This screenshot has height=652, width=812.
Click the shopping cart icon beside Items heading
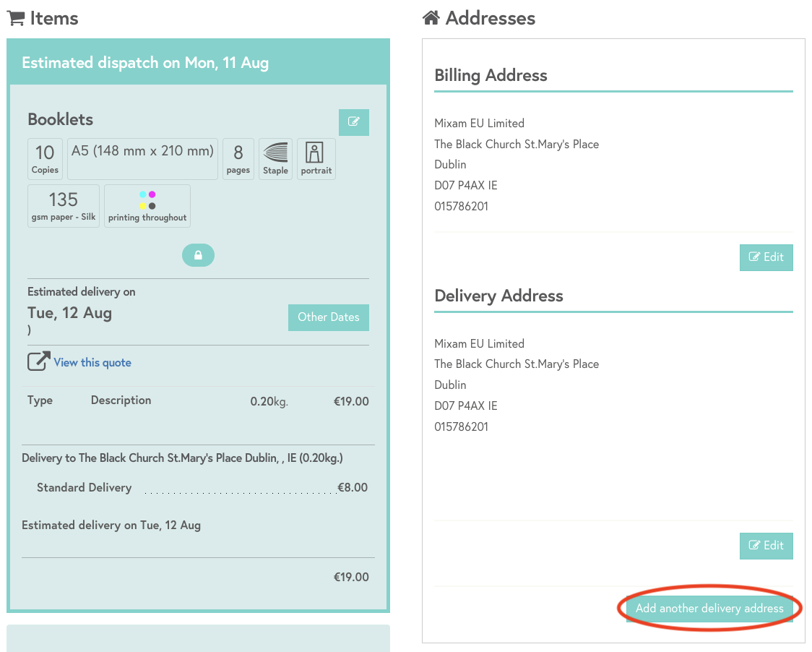click(x=17, y=18)
